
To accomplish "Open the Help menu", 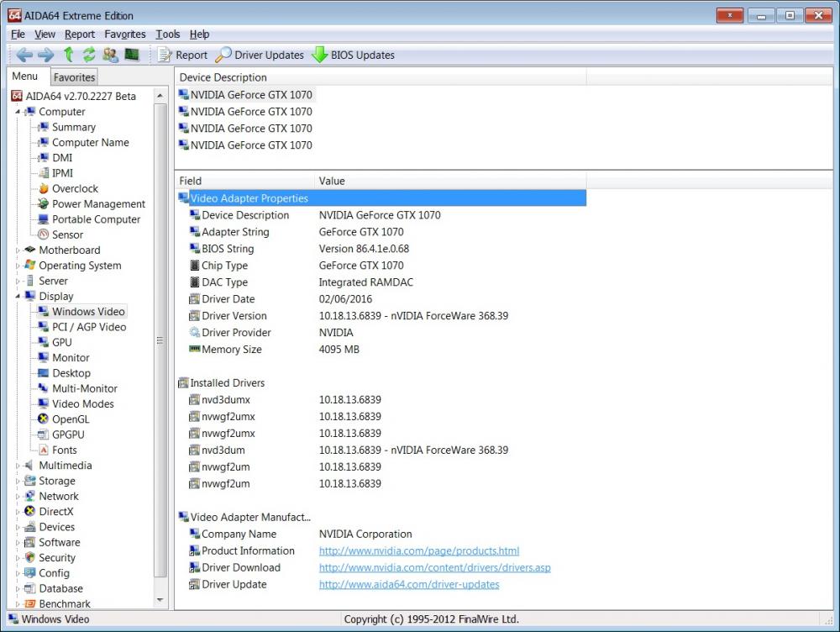I will click(199, 34).
